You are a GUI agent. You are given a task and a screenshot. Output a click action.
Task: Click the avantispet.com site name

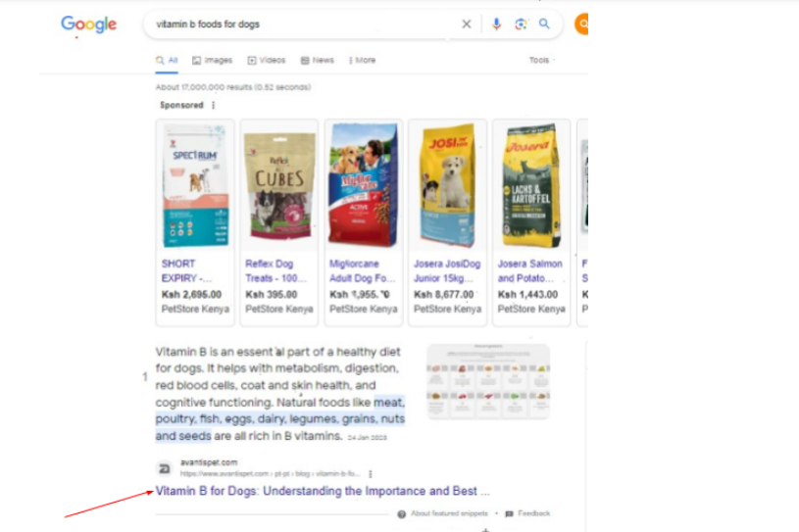[209, 462]
